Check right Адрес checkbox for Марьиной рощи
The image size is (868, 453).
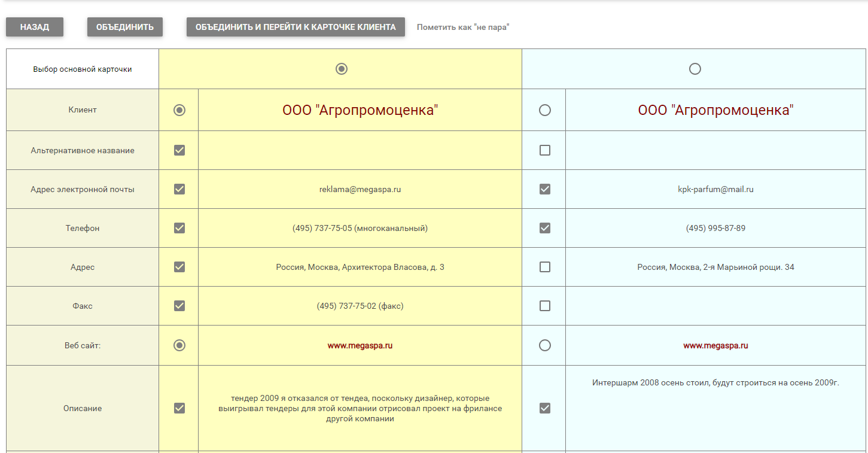click(x=544, y=267)
